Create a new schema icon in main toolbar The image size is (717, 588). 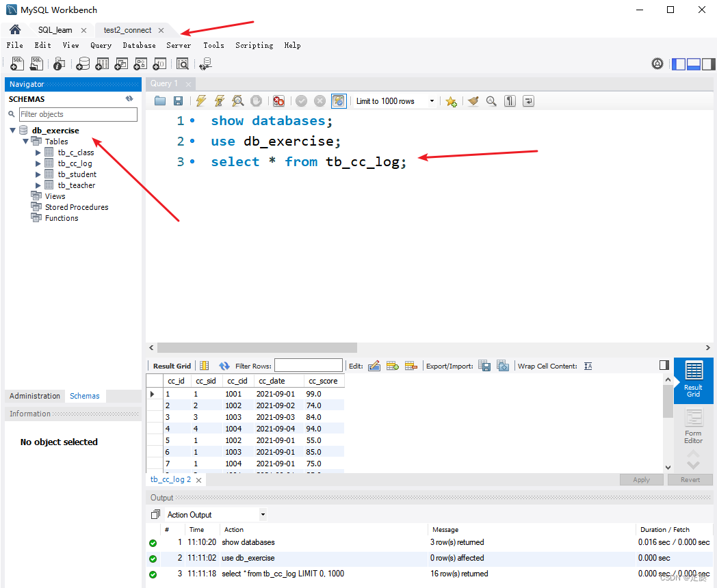click(x=83, y=64)
